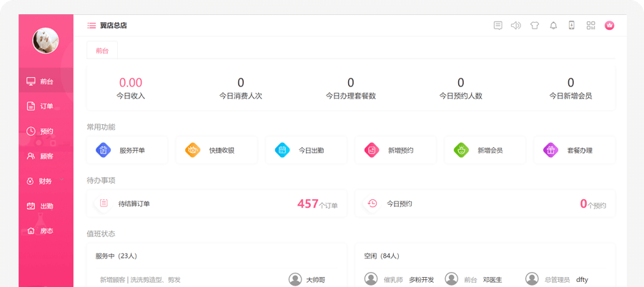Click the 新增会员 shortcut

tap(485, 151)
